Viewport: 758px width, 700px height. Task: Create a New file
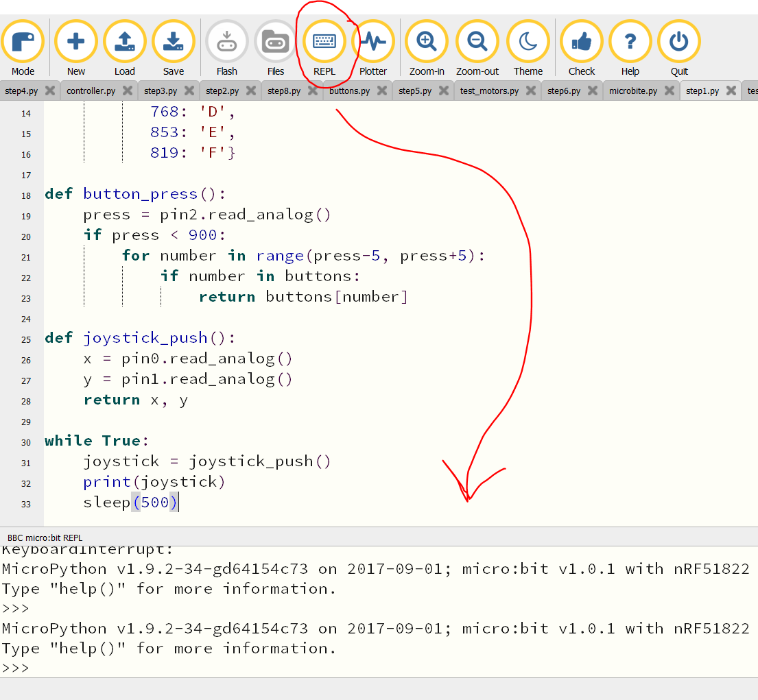point(75,41)
